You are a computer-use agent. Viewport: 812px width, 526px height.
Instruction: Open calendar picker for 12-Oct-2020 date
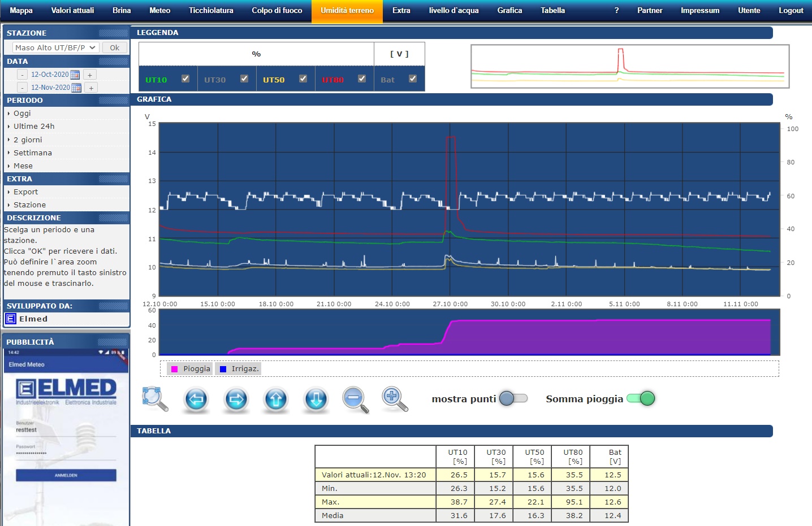click(x=75, y=75)
